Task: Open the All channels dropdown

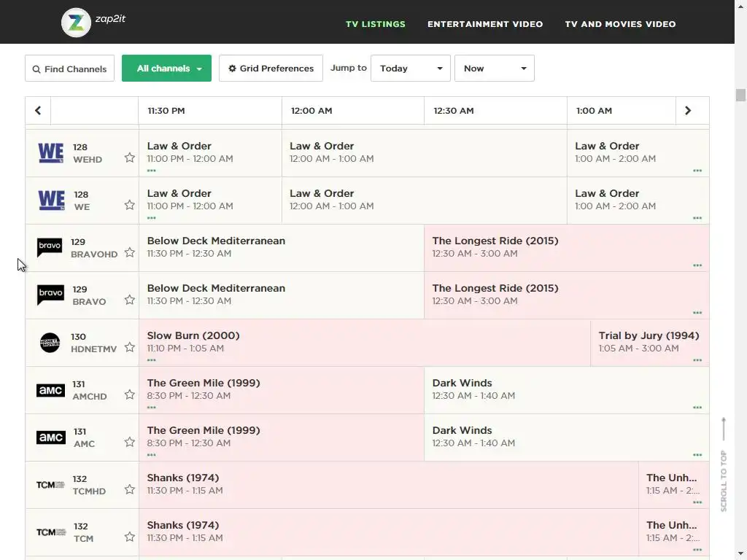Action: (167, 68)
